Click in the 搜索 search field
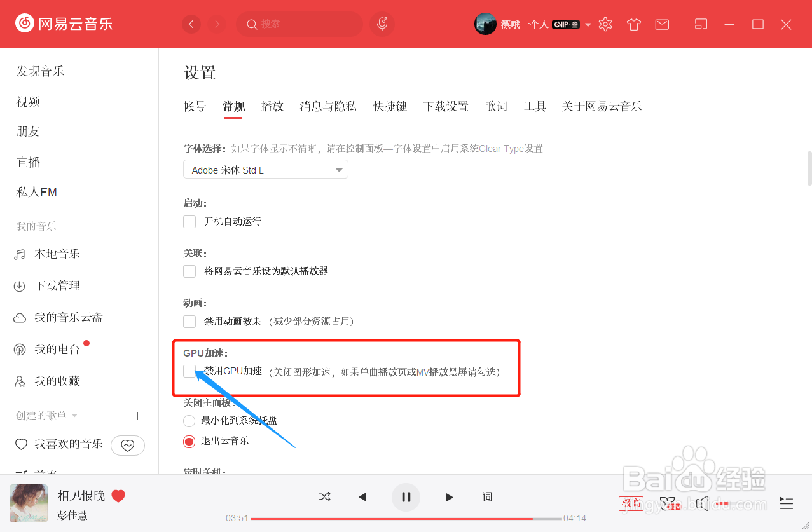This screenshot has height=532, width=812. pyautogui.click(x=299, y=24)
